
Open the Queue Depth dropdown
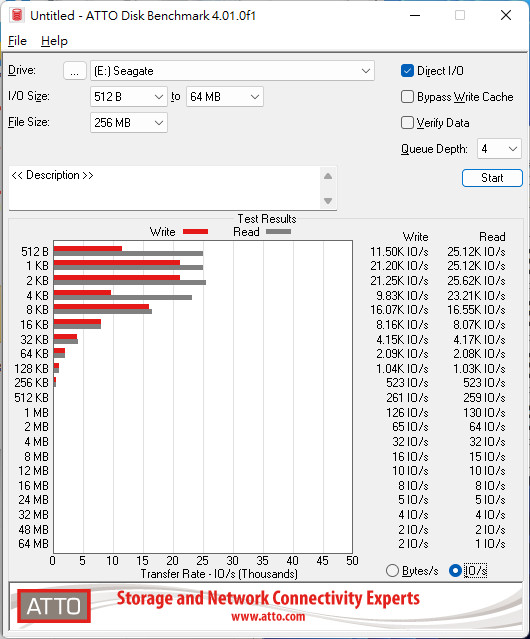pyautogui.click(x=499, y=149)
